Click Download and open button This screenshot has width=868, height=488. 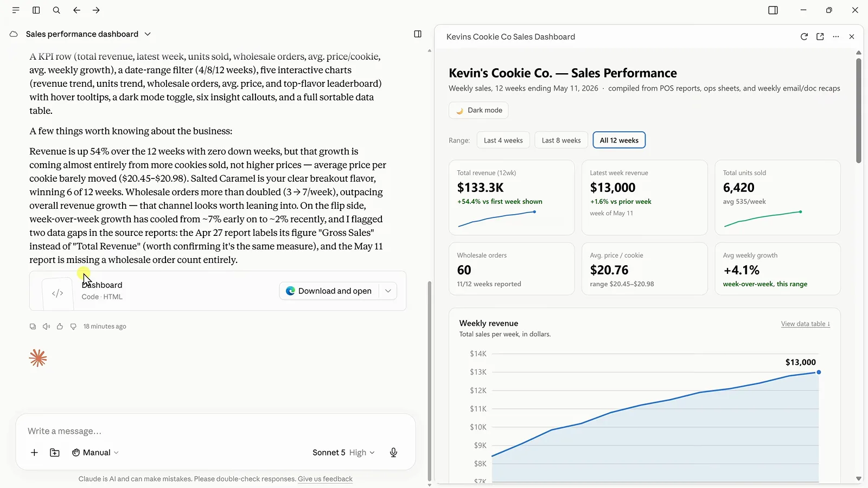pyautogui.click(x=329, y=291)
